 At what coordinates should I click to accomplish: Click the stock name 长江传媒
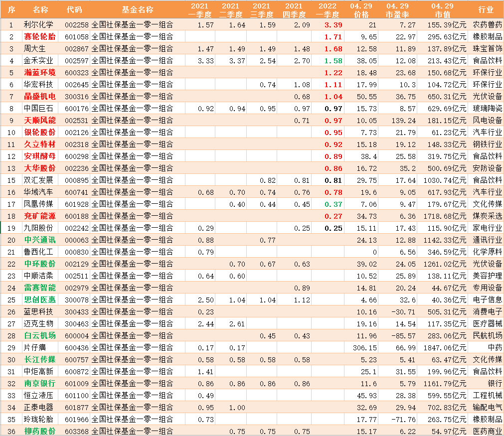click(x=40, y=360)
